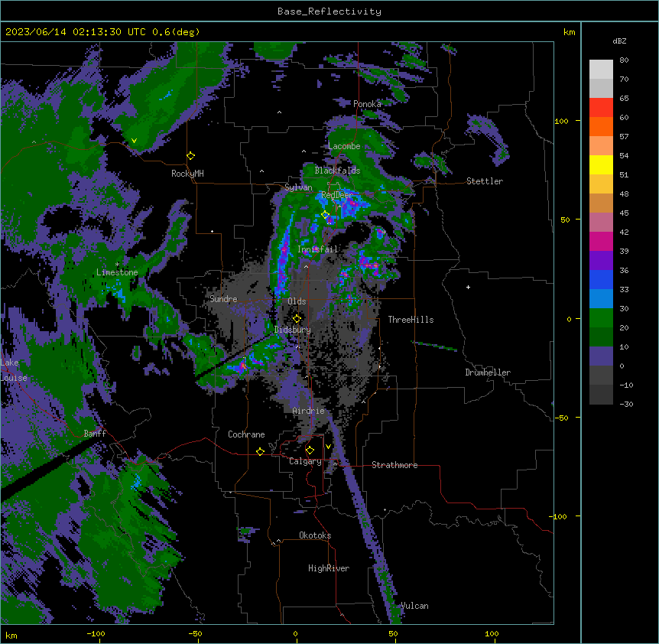This screenshot has height=644, width=659.
Task: Select bright green swatch below 30 dBZ
Action: pyautogui.click(x=601, y=318)
